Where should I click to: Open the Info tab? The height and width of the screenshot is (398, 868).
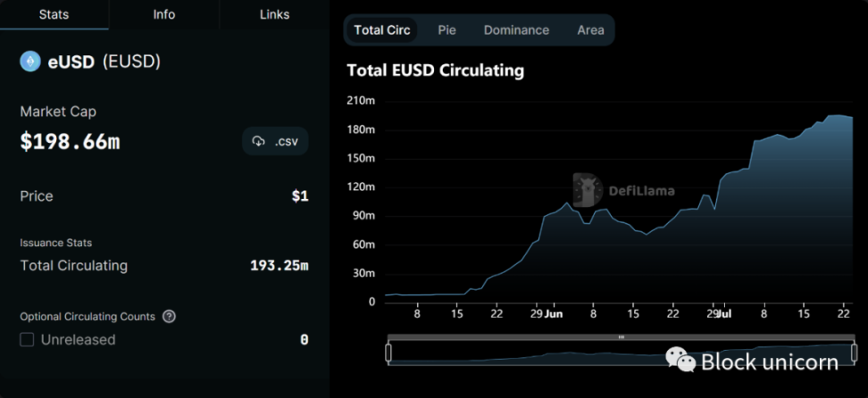point(164,14)
